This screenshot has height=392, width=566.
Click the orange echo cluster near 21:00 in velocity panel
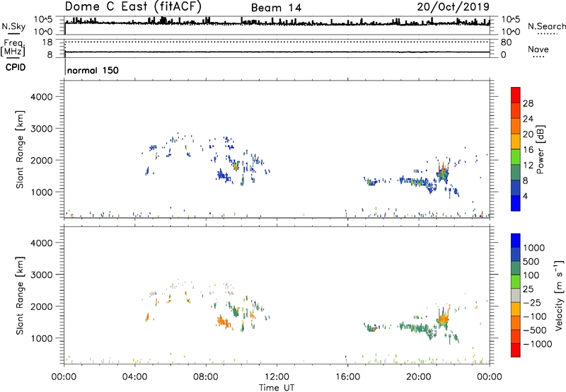[x=443, y=318]
